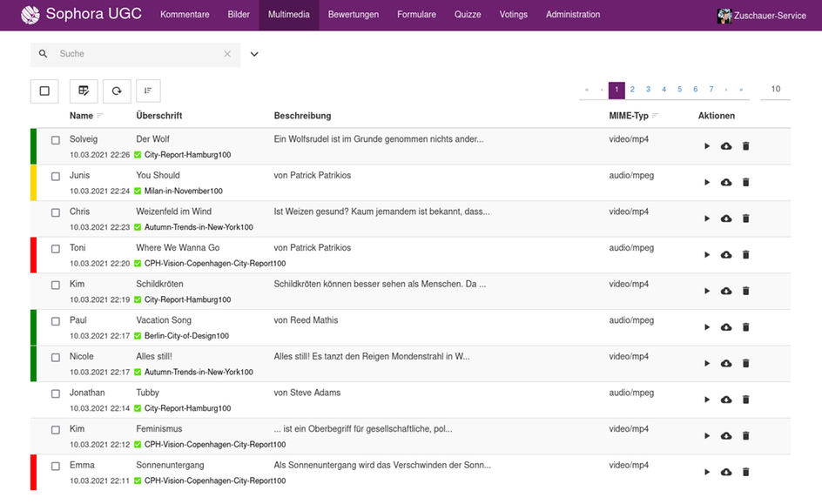This screenshot has height=504, width=822.
Task: Tick Nicole's row checkbox
Action: [56, 357]
